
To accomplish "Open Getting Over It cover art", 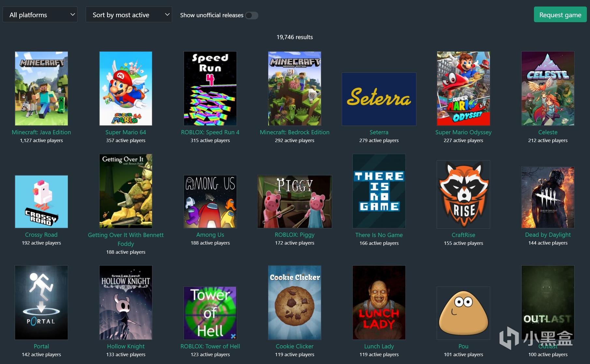I will pos(126,191).
